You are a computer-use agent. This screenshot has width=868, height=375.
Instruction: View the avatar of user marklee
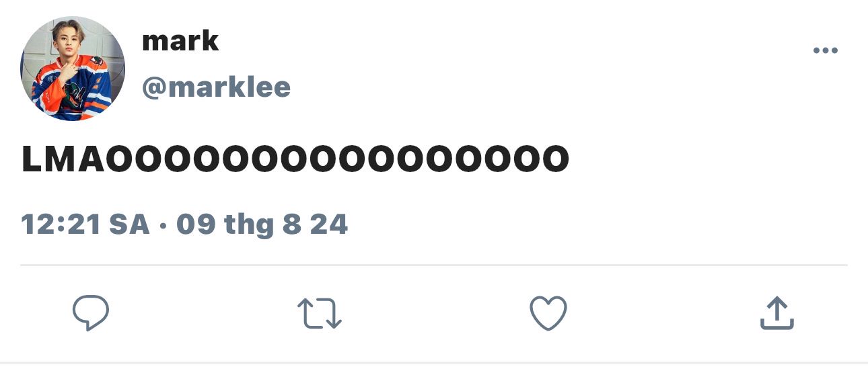73,69
